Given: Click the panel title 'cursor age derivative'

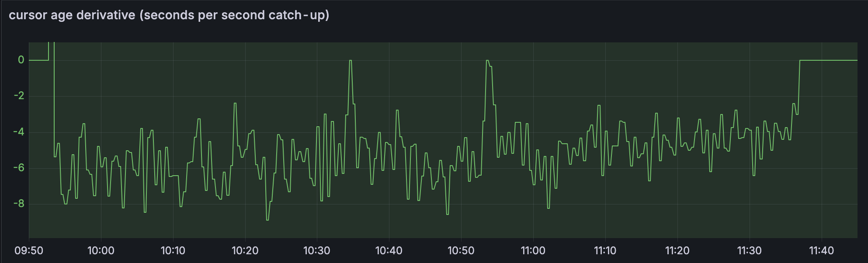Looking at the screenshot, I should click(x=169, y=15).
